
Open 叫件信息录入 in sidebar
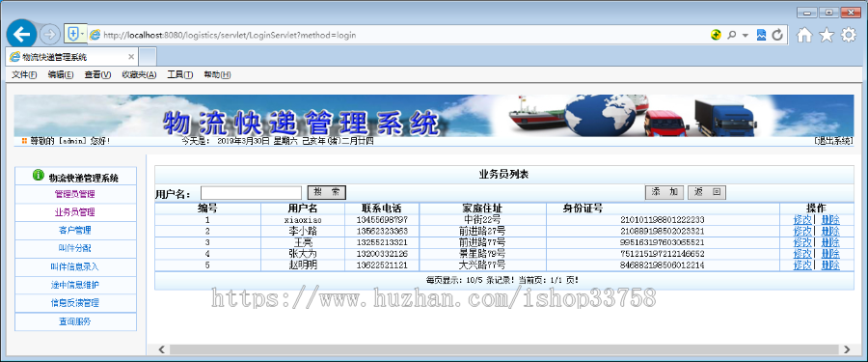pyautogui.click(x=75, y=266)
